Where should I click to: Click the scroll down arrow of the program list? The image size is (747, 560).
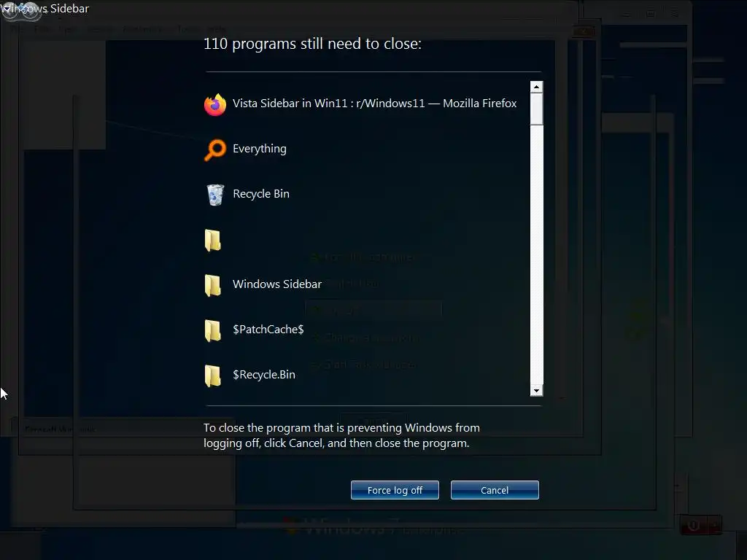tap(536, 391)
